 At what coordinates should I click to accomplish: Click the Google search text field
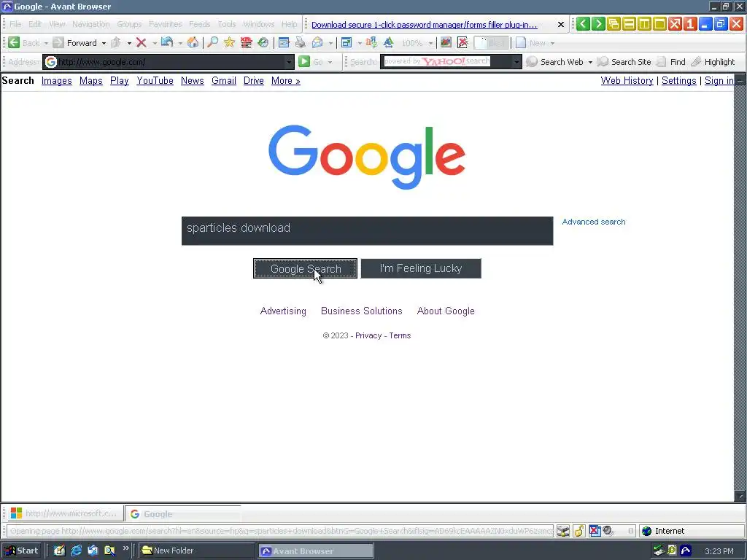click(368, 231)
